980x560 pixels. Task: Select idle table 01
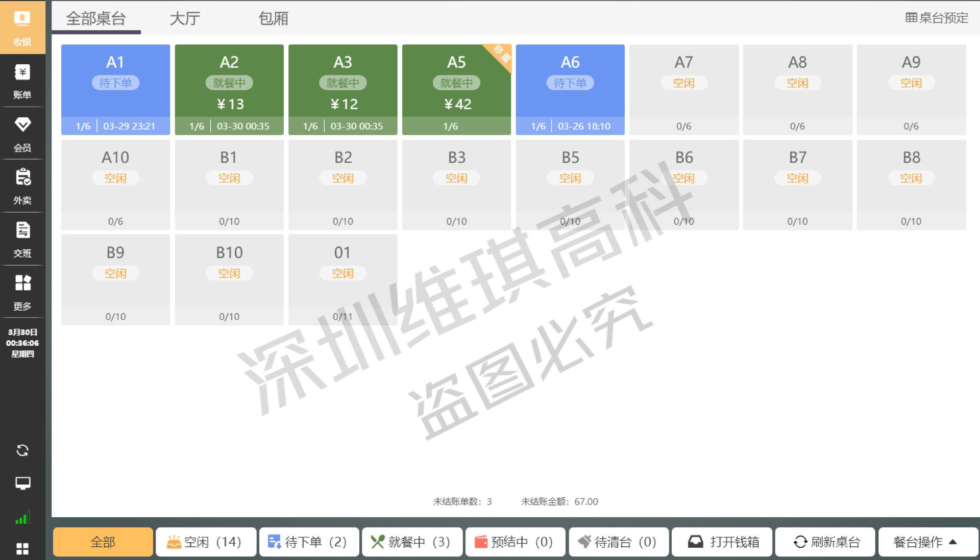point(343,280)
